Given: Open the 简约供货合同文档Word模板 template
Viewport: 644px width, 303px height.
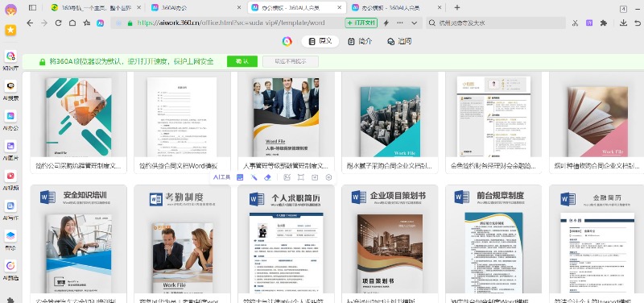Looking at the screenshot, I should 183,122.
